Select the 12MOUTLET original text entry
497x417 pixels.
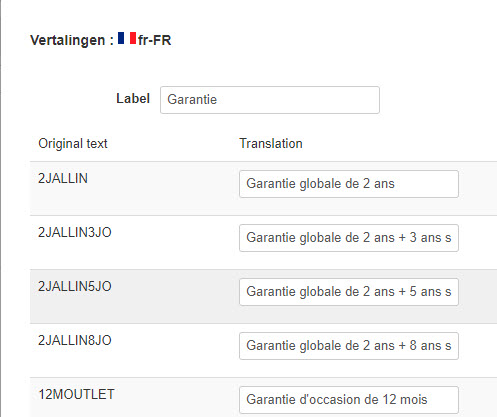[76, 395]
